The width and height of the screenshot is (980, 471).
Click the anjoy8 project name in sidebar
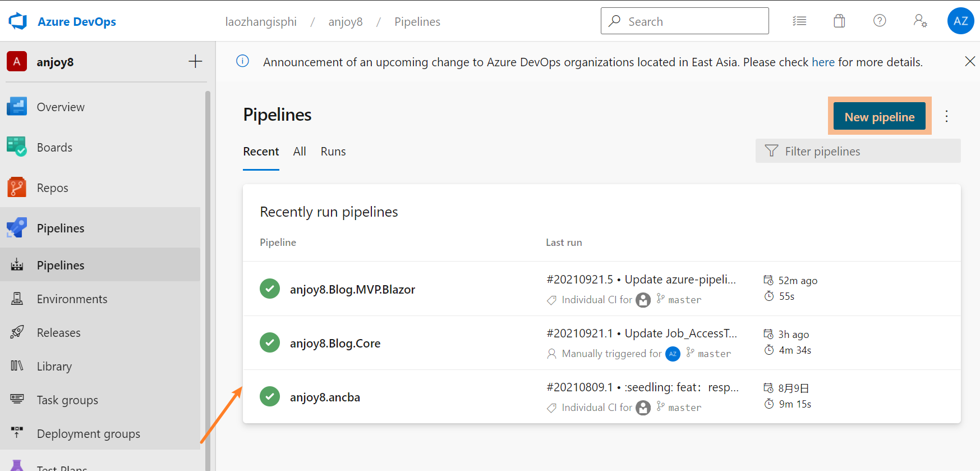tap(55, 62)
